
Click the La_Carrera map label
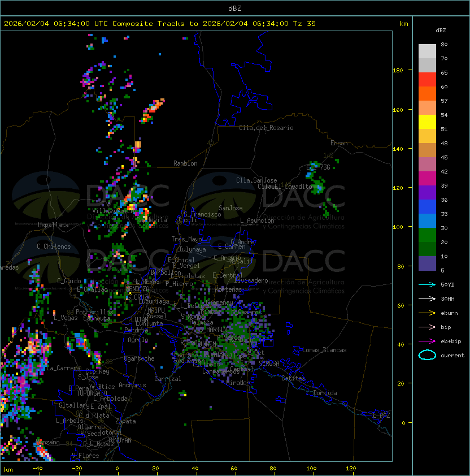(63, 368)
